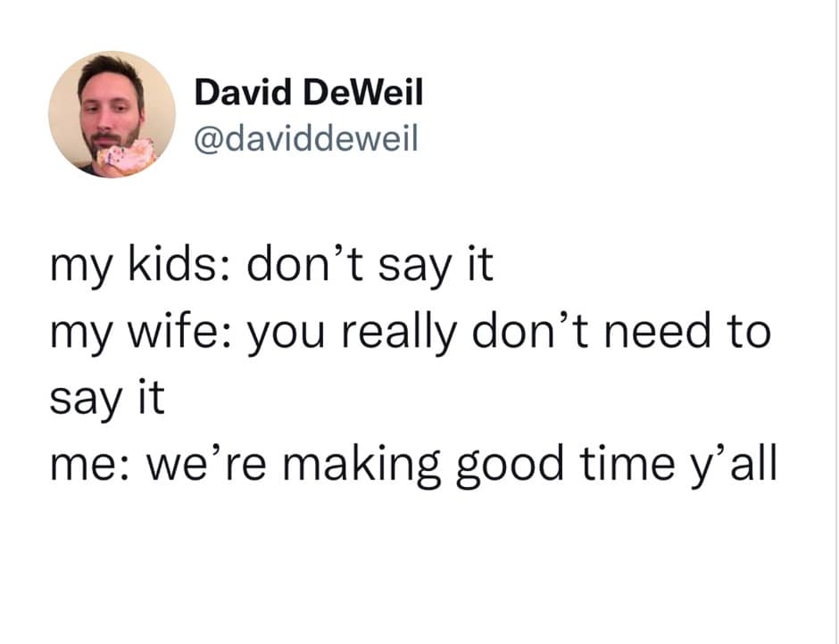Click the word "to" ending second line
Image resolution: width=839 pixels, height=644 pixels.
tap(746, 334)
